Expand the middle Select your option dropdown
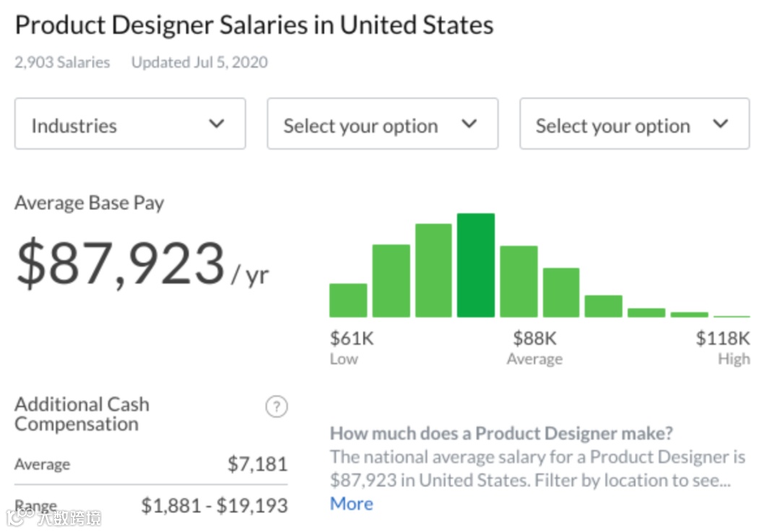 (x=382, y=124)
